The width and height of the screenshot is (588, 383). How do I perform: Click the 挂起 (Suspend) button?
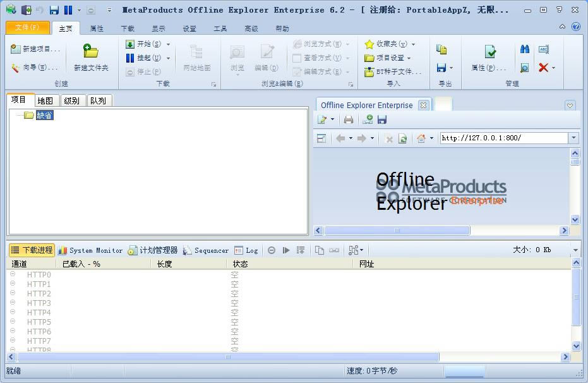pyautogui.click(x=144, y=58)
